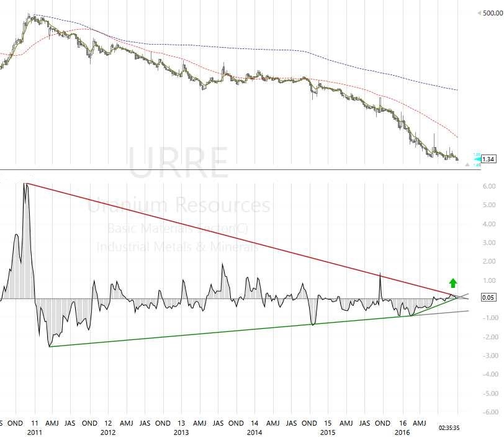Screen dimensions: 504x443
Task: Click the cyan arrow marker next to 1.34
Action: [476, 158]
